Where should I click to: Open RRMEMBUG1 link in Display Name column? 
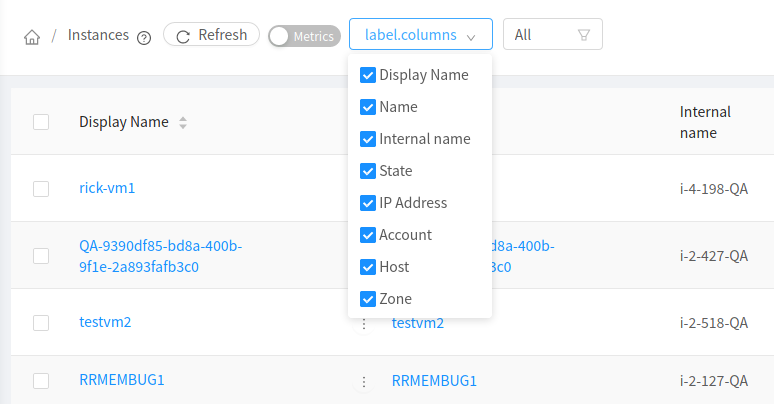click(122, 380)
